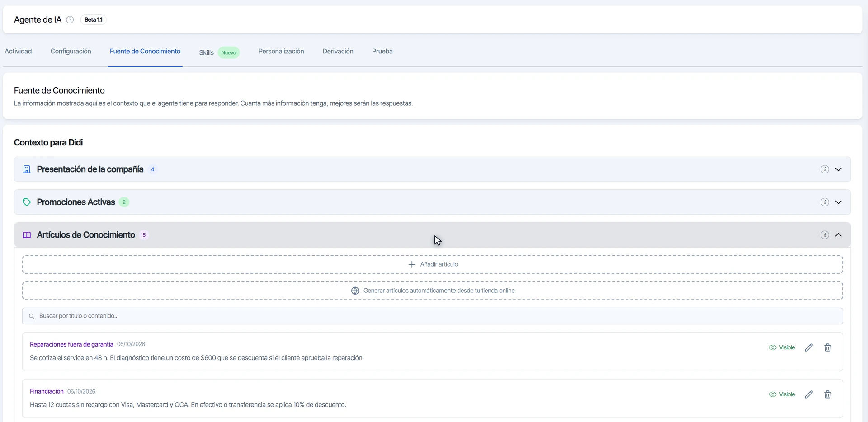Viewport: 868px width, 422px height.
Task: Select the Fuente de Conocimiento tab
Action: click(x=145, y=51)
